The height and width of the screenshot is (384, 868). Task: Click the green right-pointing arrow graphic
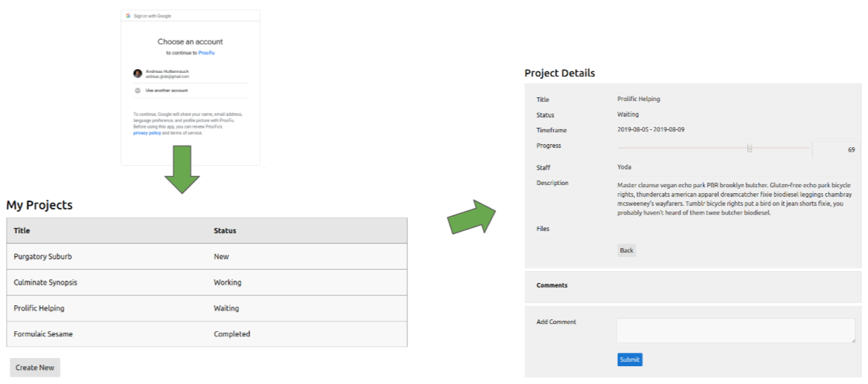click(472, 217)
